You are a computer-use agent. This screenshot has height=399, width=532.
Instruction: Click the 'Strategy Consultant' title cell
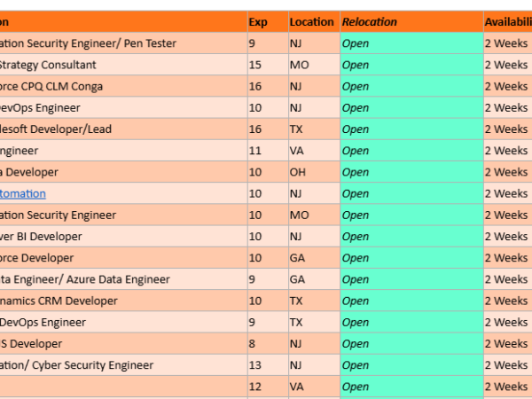coord(123,65)
